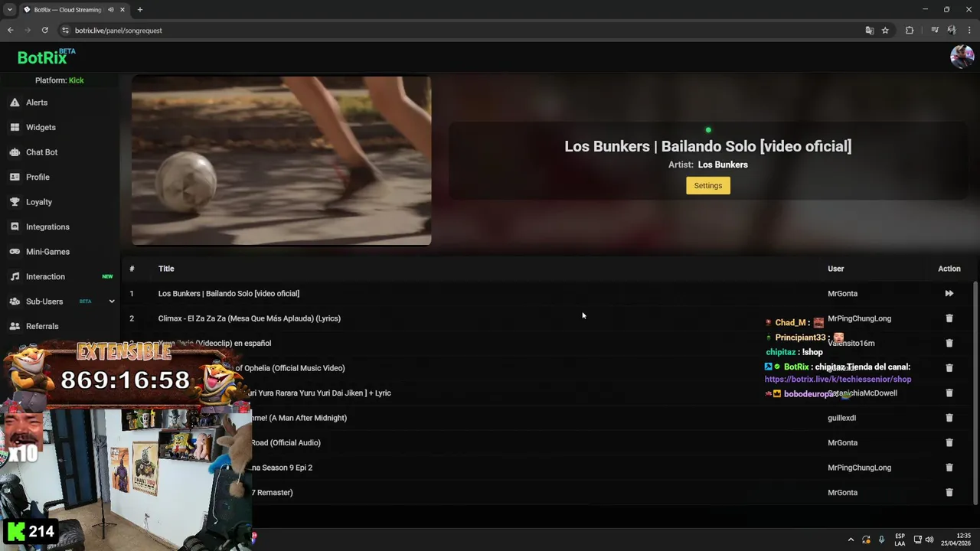Click the Title column header
The image size is (980, 551).
[x=166, y=269]
